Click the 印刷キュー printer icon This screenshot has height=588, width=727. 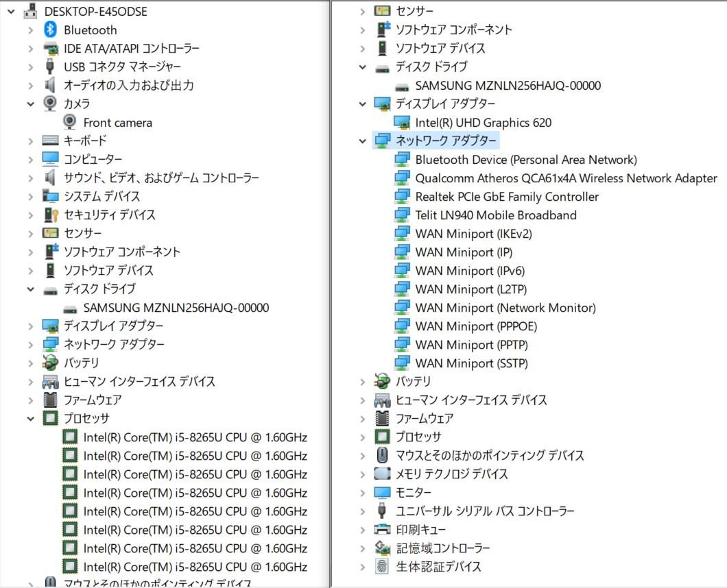[x=382, y=529]
